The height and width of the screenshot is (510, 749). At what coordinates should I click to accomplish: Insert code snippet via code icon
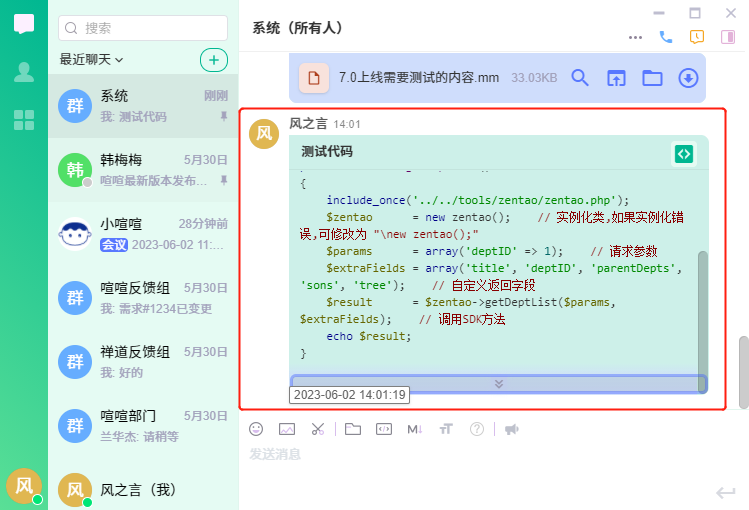click(x=383, y=429)
